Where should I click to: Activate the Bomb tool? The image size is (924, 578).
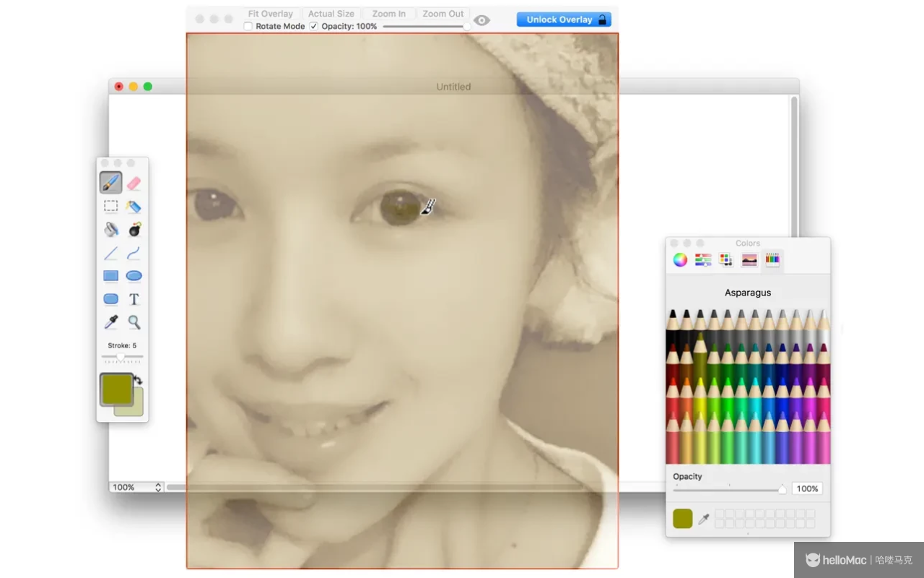click(134, 229)
